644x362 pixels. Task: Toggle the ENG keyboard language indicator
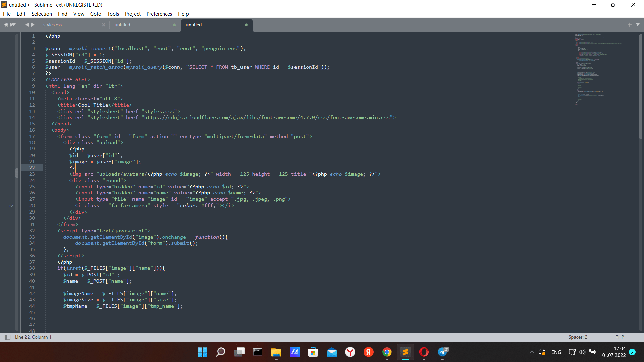pos(556,352)
